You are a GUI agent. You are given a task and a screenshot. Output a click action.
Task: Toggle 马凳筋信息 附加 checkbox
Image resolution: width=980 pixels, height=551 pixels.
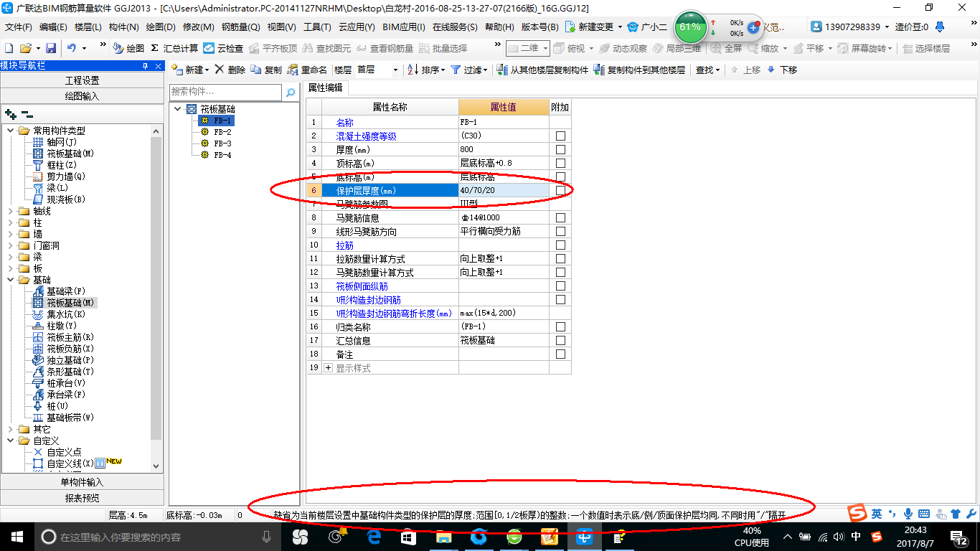coord(560,217)
